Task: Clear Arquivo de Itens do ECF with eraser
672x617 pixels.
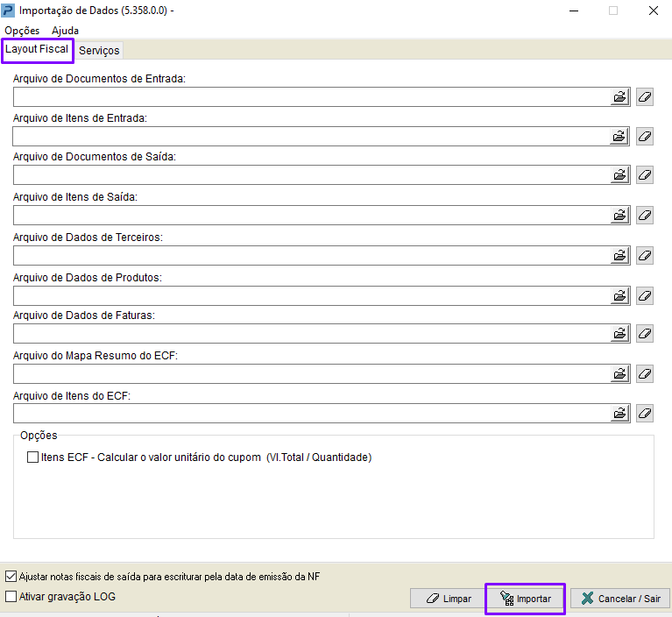Action: coord(645,414)
